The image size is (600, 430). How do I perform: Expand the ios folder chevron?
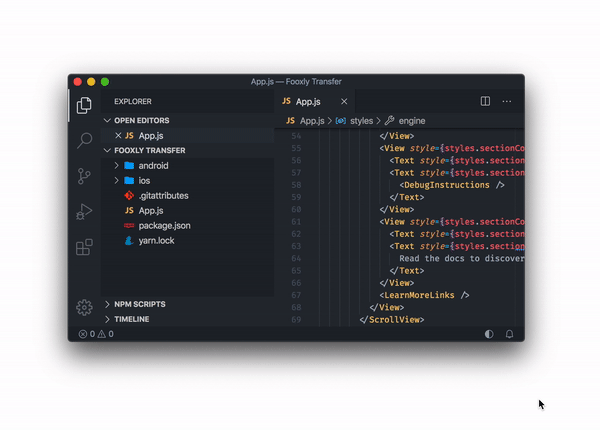[116, 180]
